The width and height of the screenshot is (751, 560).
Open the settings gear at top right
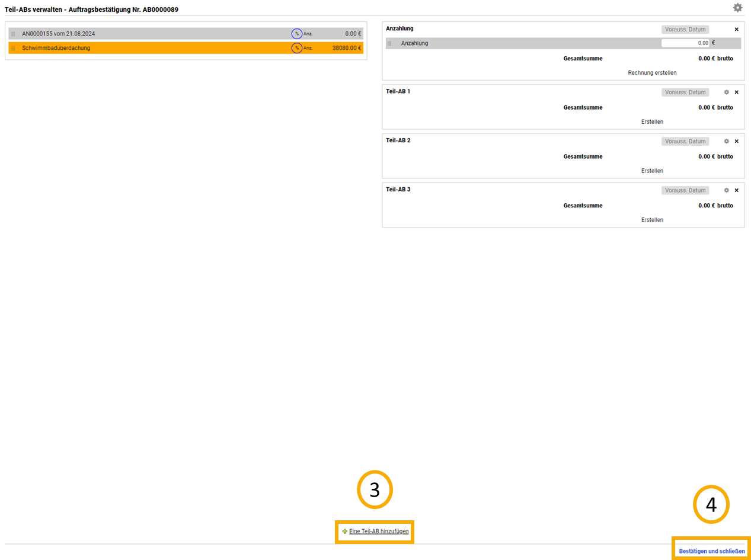point(737,8)
